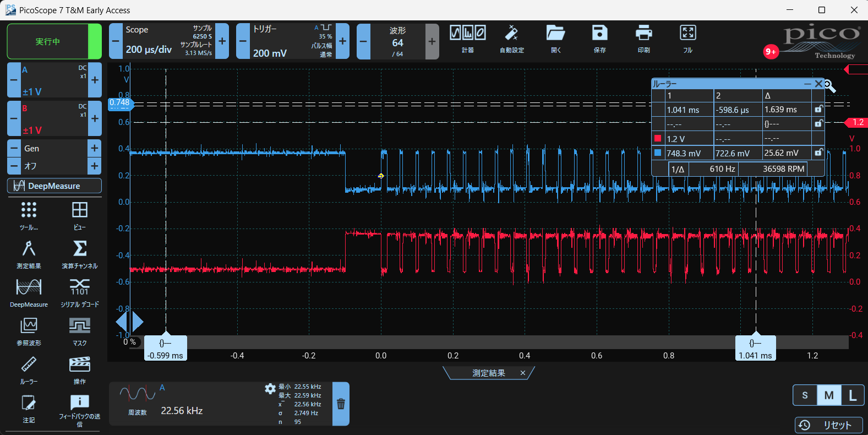This screenshot has height=435, width=868.
Task: Open 測定結果 measurements tool
Action: coord(29,254)
